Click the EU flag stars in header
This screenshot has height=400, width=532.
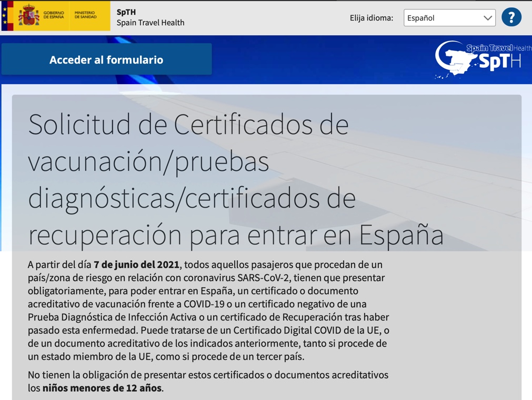[6, 16]
